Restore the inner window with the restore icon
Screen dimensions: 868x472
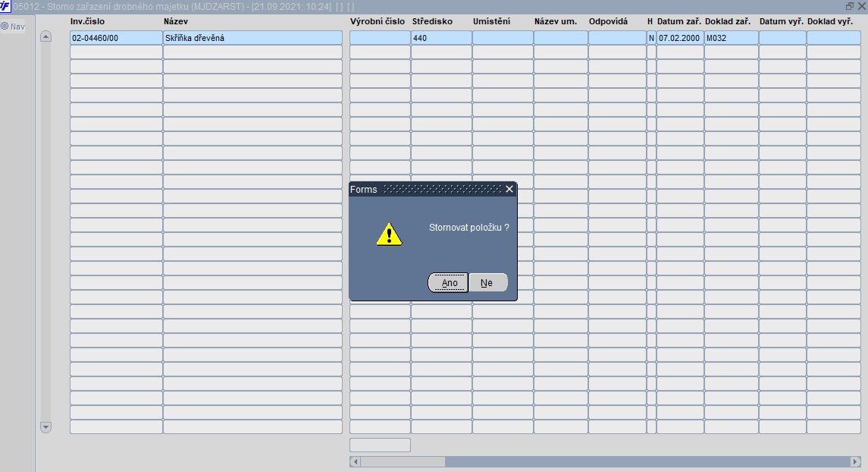(850, 6)
